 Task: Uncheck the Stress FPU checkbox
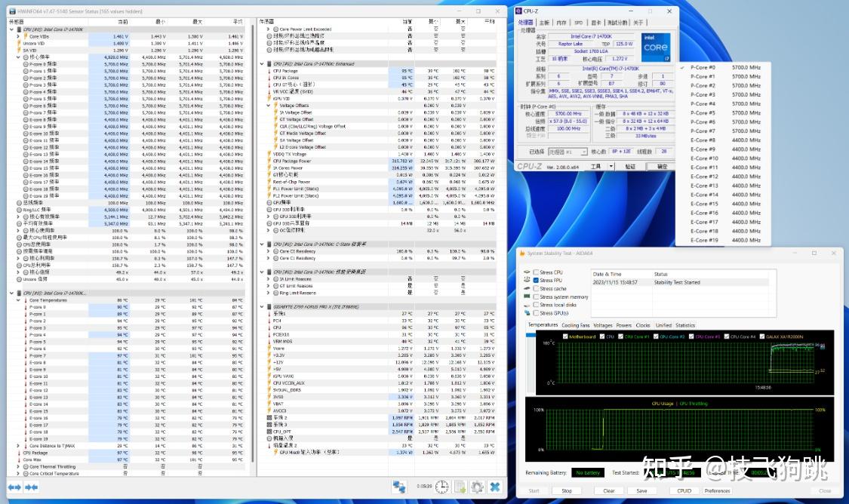536,281
